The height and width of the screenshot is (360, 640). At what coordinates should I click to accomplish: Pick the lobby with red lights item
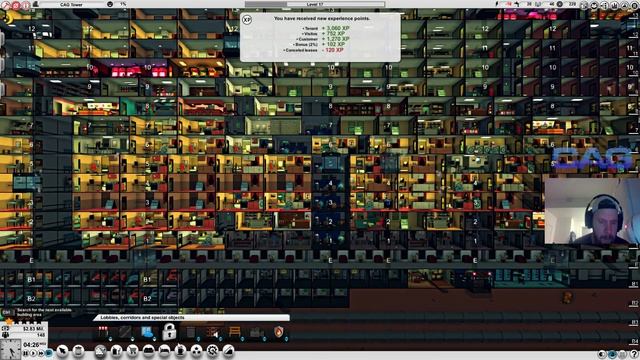tap(103, 331)
